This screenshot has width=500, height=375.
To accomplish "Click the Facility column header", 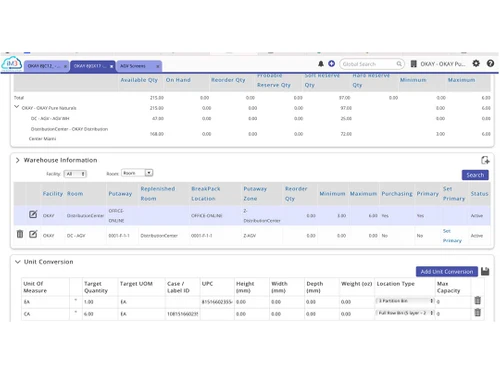I will 53,194.
